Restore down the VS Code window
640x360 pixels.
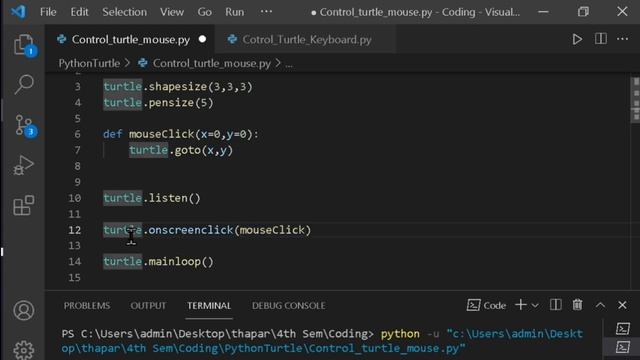(x=583, y=12)
